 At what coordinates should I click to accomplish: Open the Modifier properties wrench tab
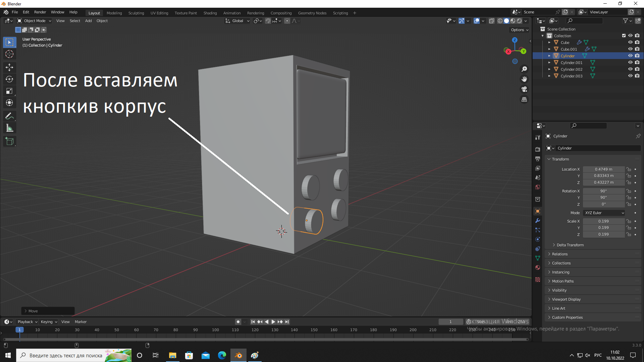tap(538, 221)
